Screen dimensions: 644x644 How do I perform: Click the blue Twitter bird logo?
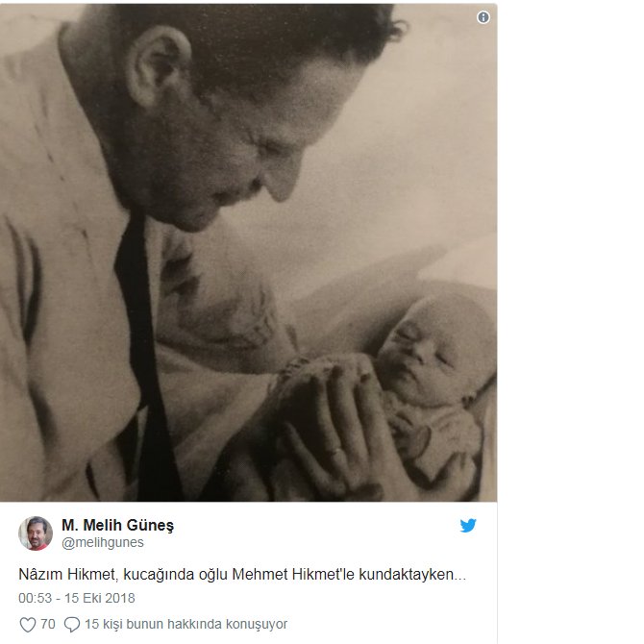point(468,526)
